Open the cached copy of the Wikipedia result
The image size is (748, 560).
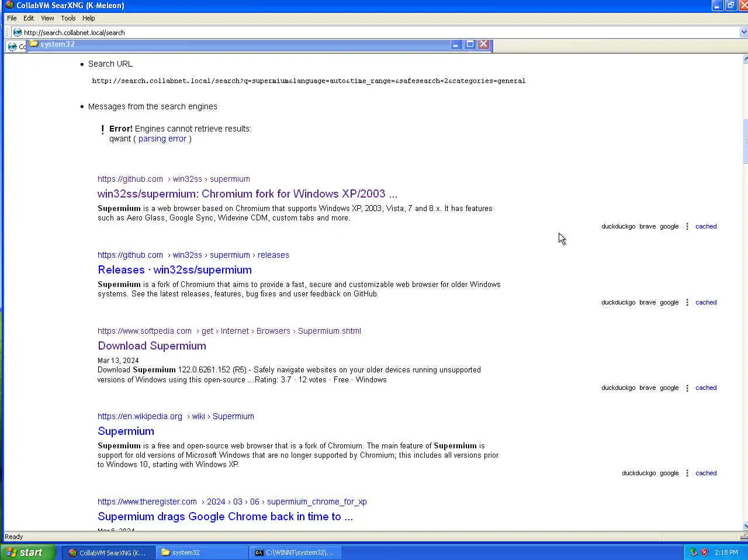coord(706,473)
